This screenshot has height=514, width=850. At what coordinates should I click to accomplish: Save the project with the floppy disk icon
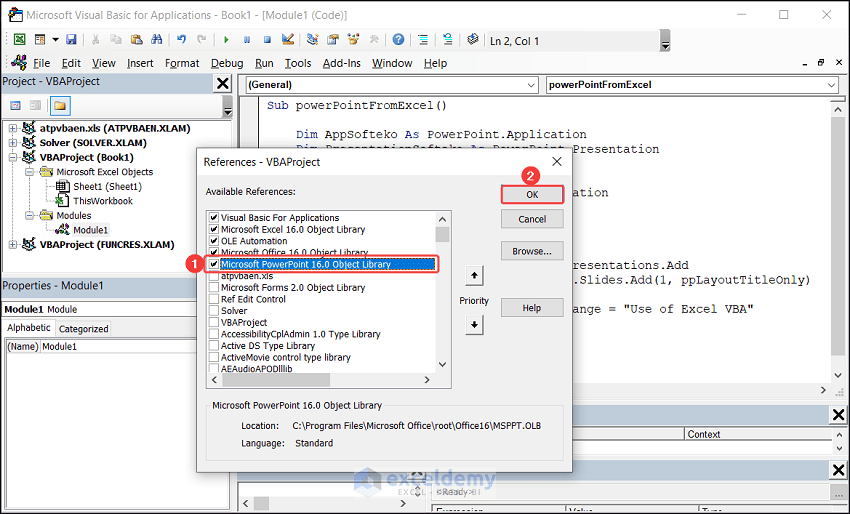pyautogui.click(x=71, y=40)
